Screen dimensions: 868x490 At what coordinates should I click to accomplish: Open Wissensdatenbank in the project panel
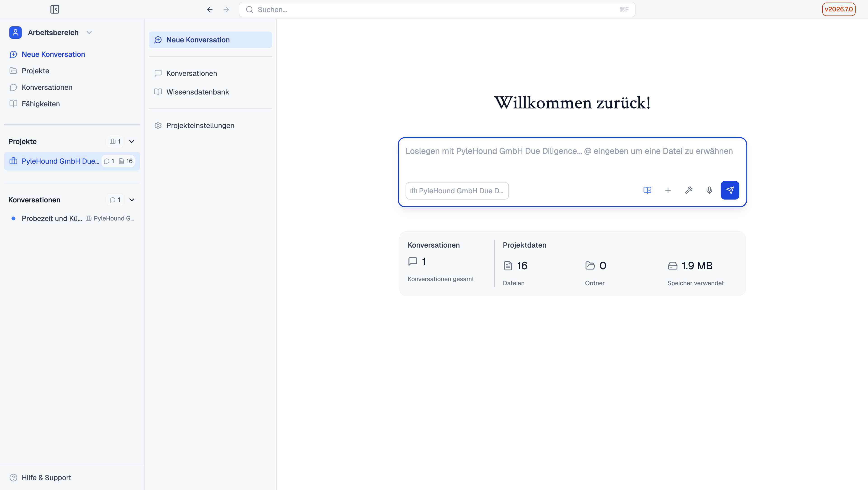(210, 92)
